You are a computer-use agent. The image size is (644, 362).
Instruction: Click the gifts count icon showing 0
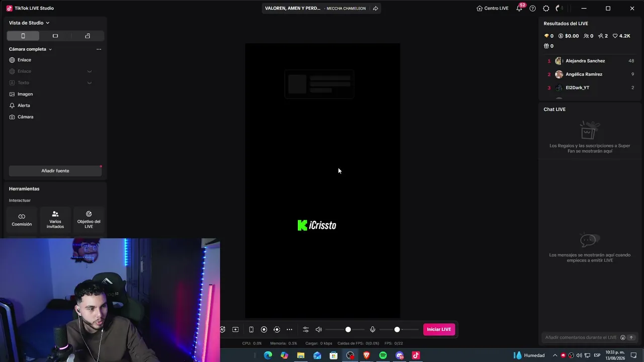pos(546,46)
